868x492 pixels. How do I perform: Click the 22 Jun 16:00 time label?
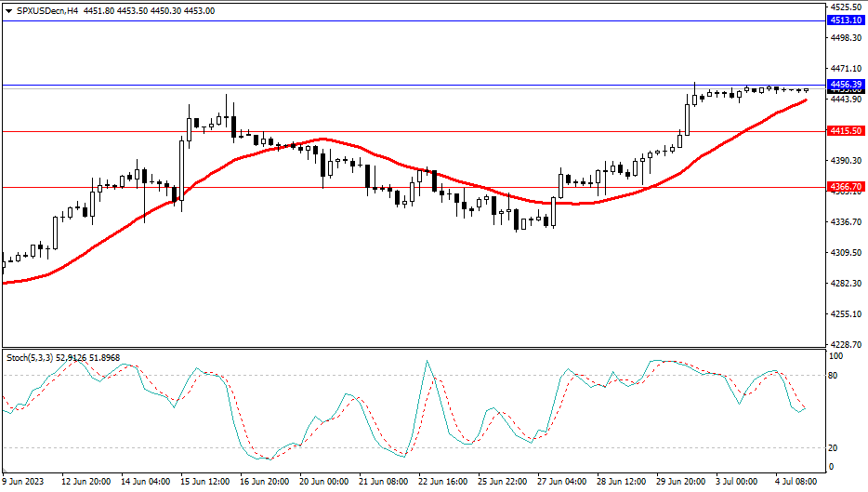pyautogui.click(x=443, y=482)
